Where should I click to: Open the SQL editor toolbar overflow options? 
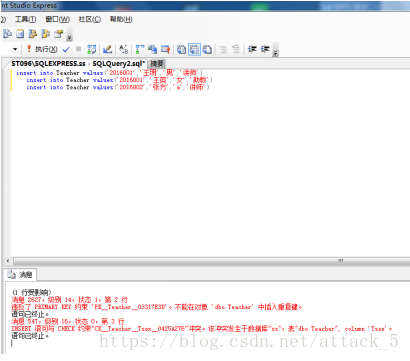click(275, 51)
